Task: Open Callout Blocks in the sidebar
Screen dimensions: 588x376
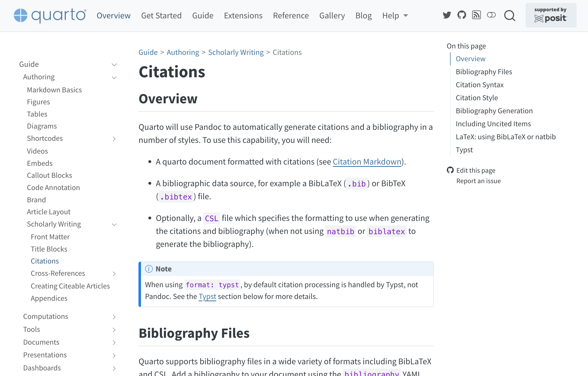Action: (49, 175)
